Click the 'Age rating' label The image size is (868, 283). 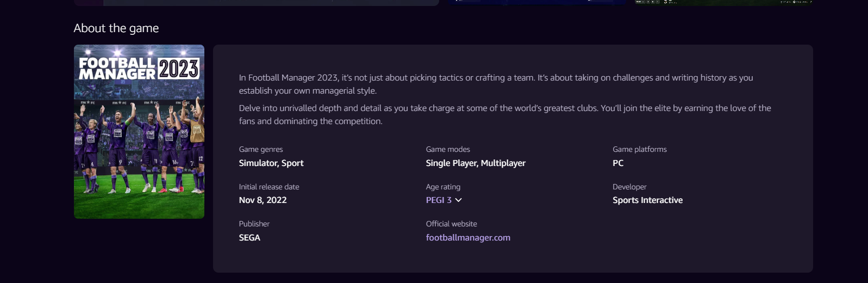(x=443, y=187)
